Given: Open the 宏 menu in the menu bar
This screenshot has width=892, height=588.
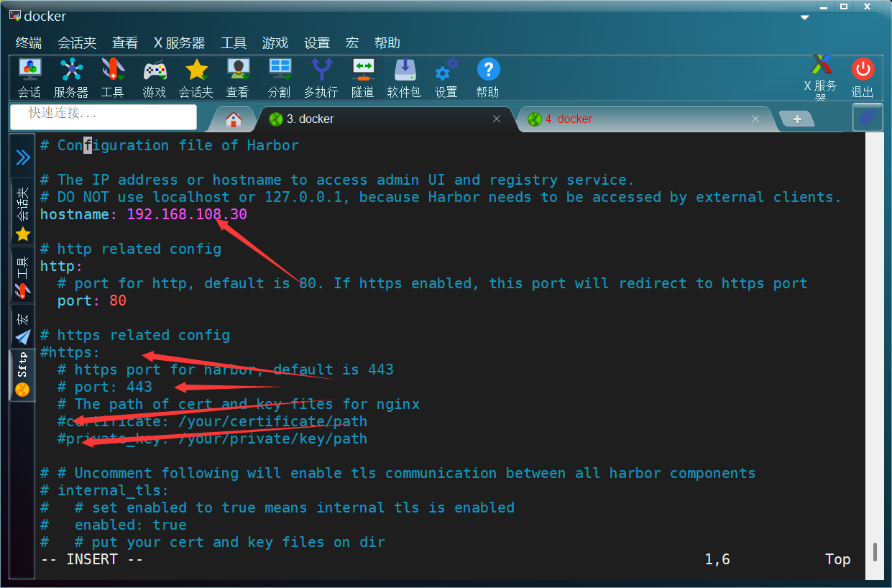Looking at the screenshot, I should 352,43.
